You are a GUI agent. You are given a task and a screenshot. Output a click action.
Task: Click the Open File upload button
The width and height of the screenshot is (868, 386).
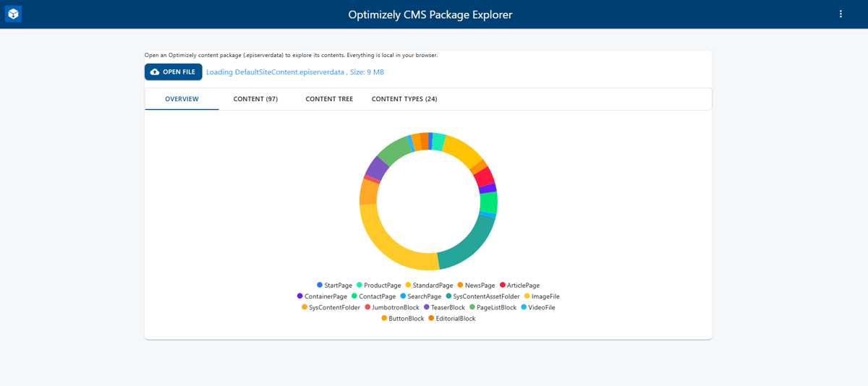[x=174, y=72]
